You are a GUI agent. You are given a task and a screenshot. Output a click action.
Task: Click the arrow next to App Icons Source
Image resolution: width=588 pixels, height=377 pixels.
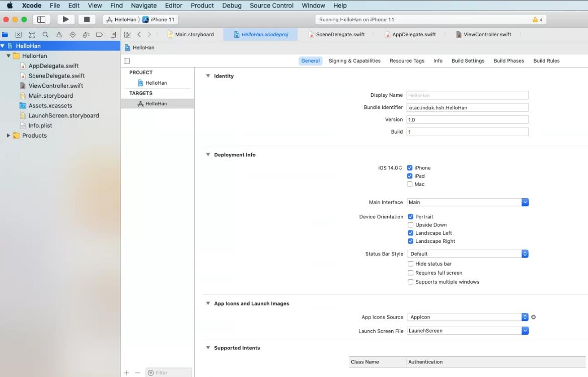(533, 318)
